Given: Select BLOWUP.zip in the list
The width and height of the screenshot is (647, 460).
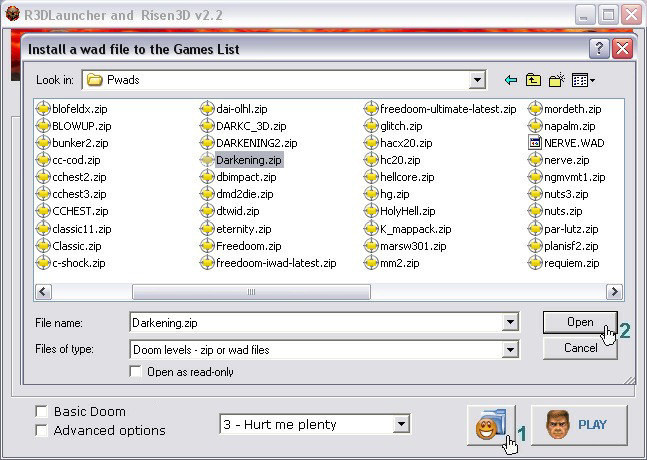Looking at the screenshot, I should 82,126.
